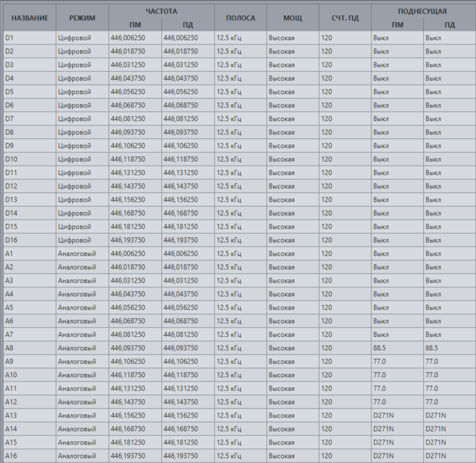
Task: Select channel D1 name cell
Action: [29, 38]
